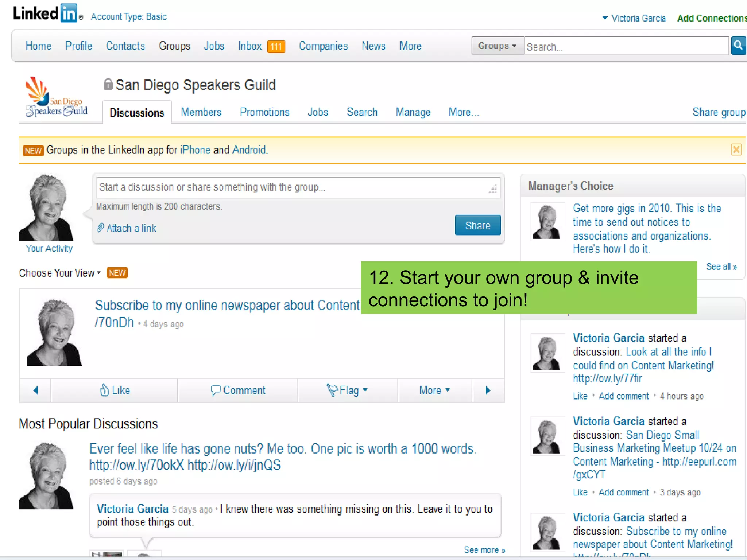The height and width of the screenshot is (560, 747).
Task: Go to next discussion with right arrow
Action: [488, 390]
